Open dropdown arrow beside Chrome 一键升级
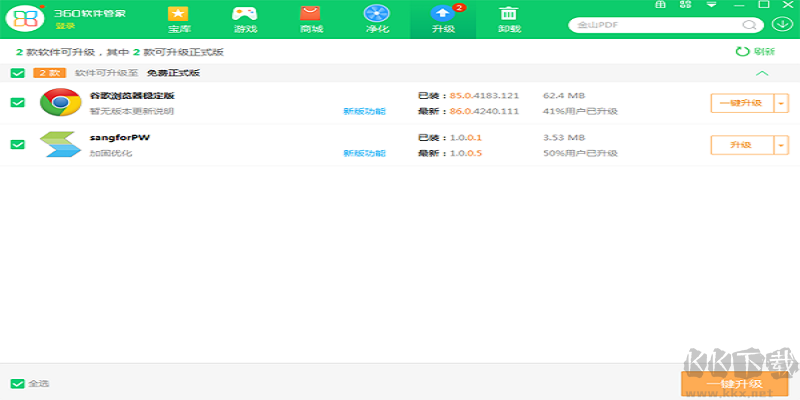Image resolution: width=800 pixels, height=400 pixels. point(782,103)
